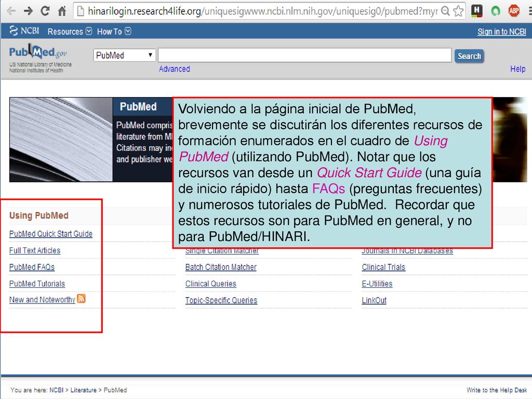
Task: Open PubMed Quick Start Guide link
Action: click(51, 234)
